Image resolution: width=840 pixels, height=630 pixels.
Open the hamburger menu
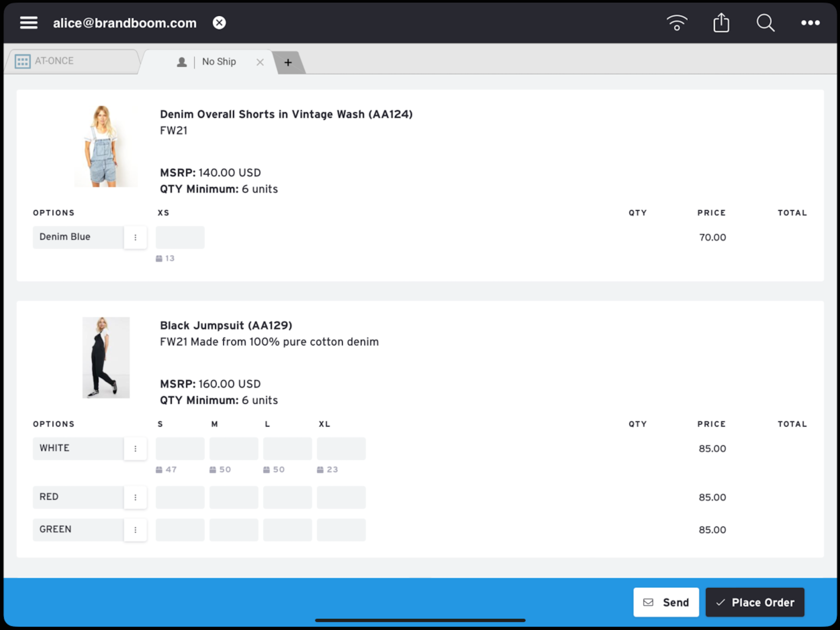pyautogui.click(x=29, y=23)
